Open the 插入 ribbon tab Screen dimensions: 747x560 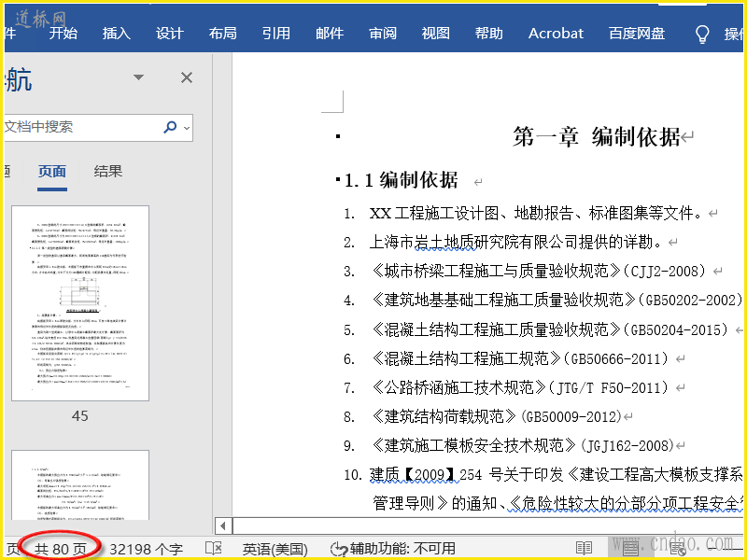tap(117, 34)
